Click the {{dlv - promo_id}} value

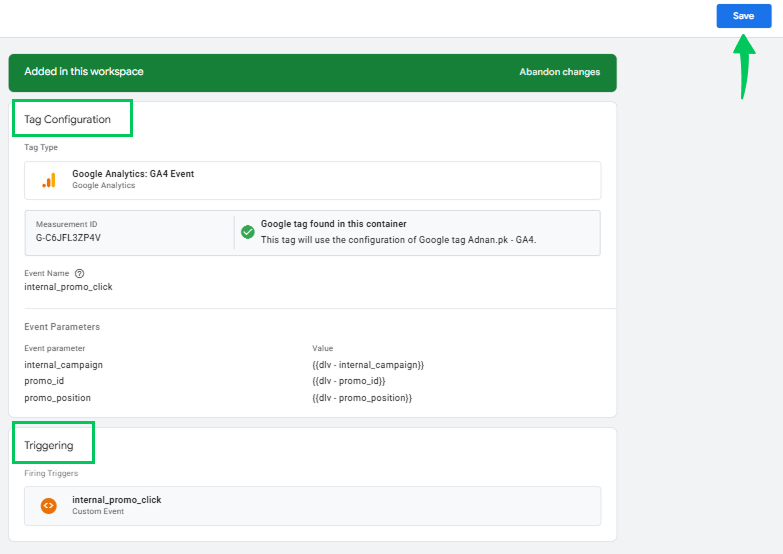[x=349, y=381]
